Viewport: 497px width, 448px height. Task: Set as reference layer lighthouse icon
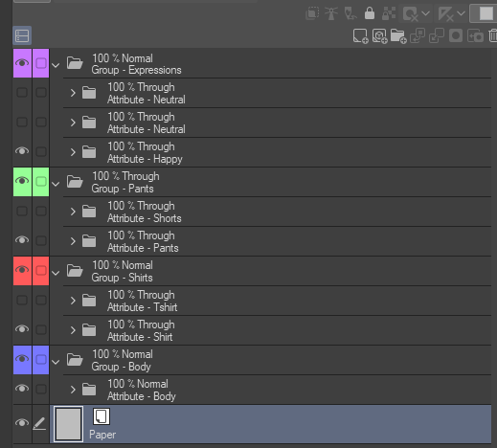(x=331, y=13)
